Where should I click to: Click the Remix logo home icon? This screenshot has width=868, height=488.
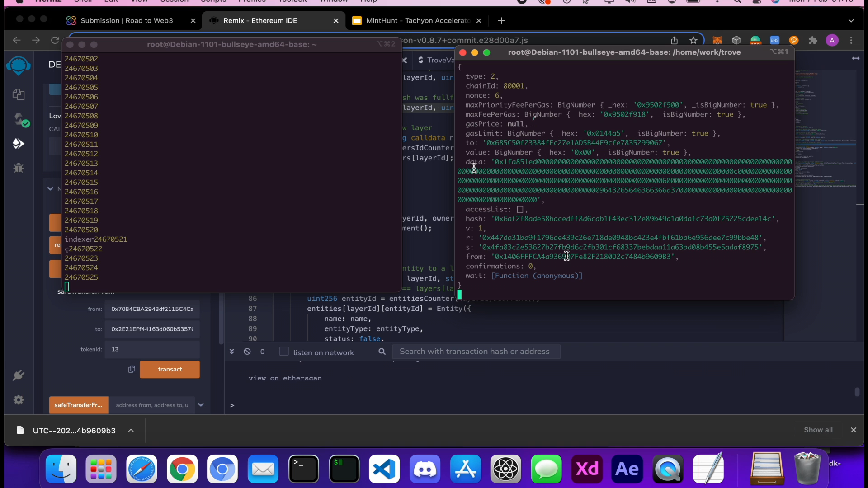pyautogui.click(x=19, y=66)
